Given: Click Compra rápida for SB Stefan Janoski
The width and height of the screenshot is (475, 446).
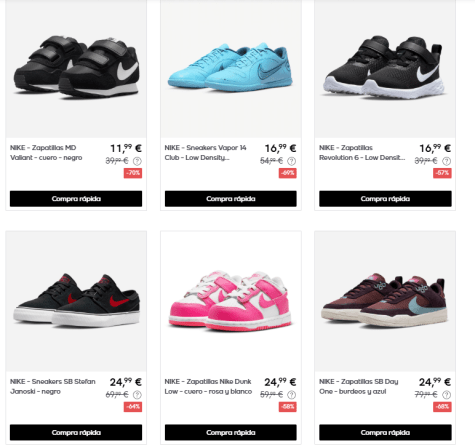Looking at the screenshot, I should pyautogui.click(x=76, y=432).
